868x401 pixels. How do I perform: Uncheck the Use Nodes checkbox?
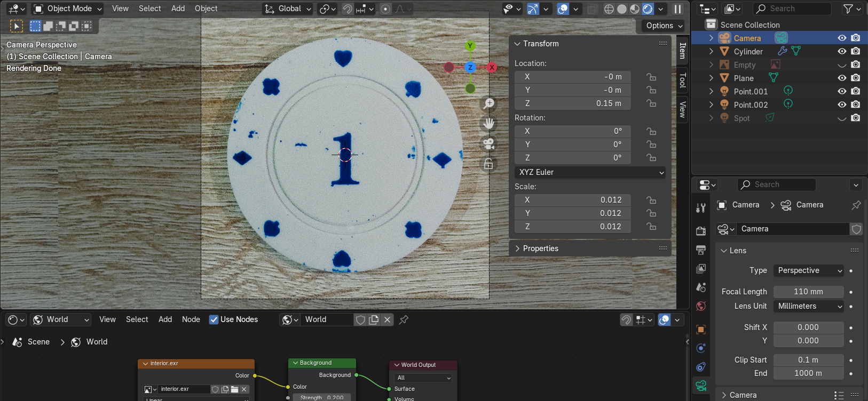[x=214, y=319]
